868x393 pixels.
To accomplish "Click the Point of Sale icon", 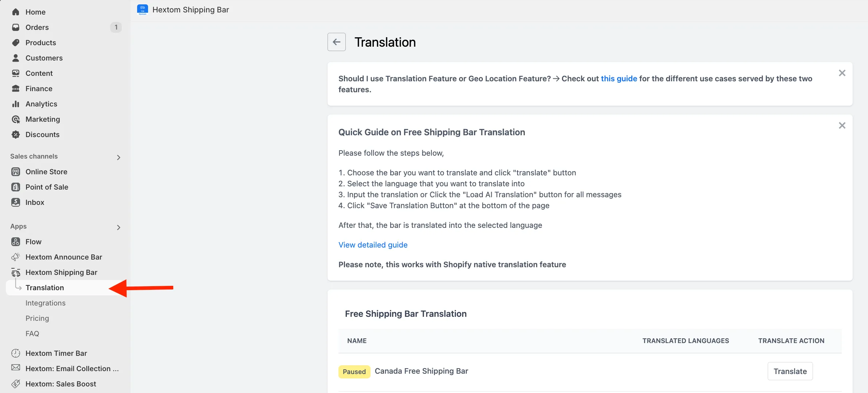I will pos(16,187).
